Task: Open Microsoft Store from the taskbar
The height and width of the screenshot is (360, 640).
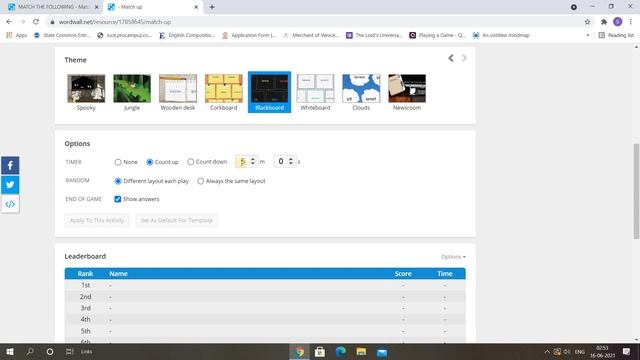Action: coord(320,351)
